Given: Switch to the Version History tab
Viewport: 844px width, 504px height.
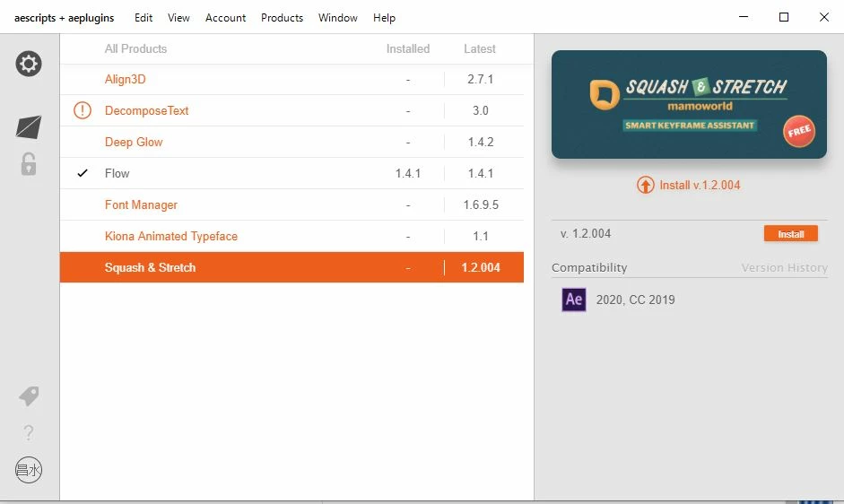Looking at the screenshot, I should tap(784, 267).
